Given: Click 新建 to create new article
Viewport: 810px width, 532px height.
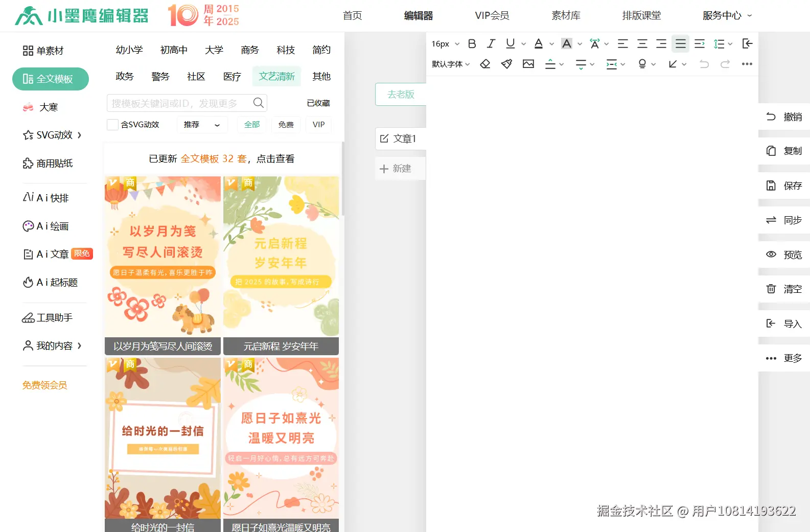Looking at the screenshot, I should coord(401,169).
